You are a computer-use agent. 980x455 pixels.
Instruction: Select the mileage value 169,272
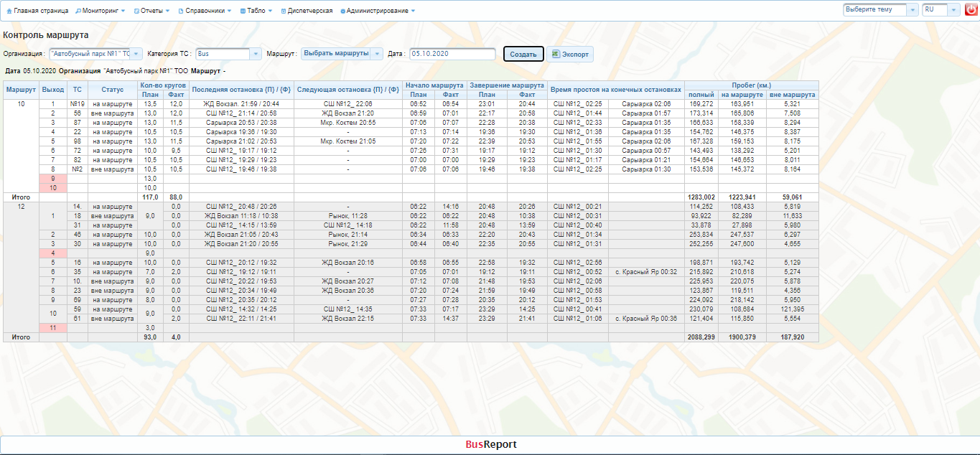[701, 104]
